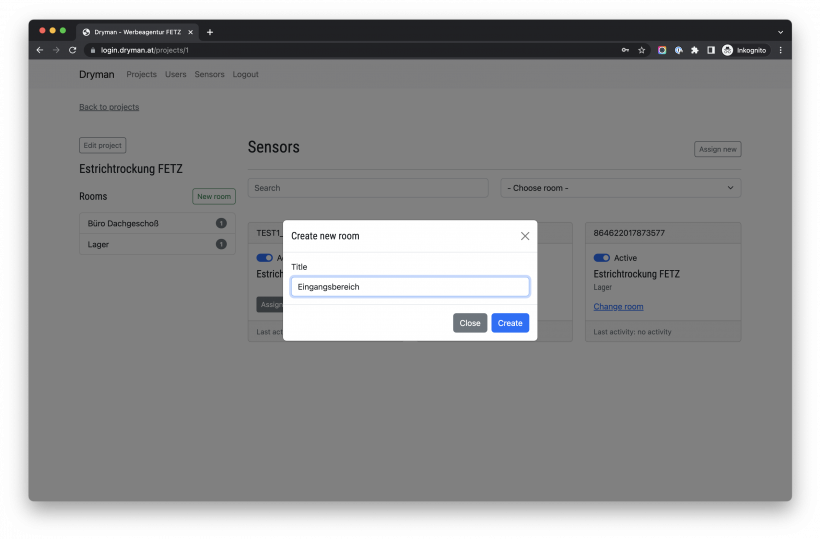Bookmark this page with the star icon
This screenshot has width=820, height=539.
[641, 50]
